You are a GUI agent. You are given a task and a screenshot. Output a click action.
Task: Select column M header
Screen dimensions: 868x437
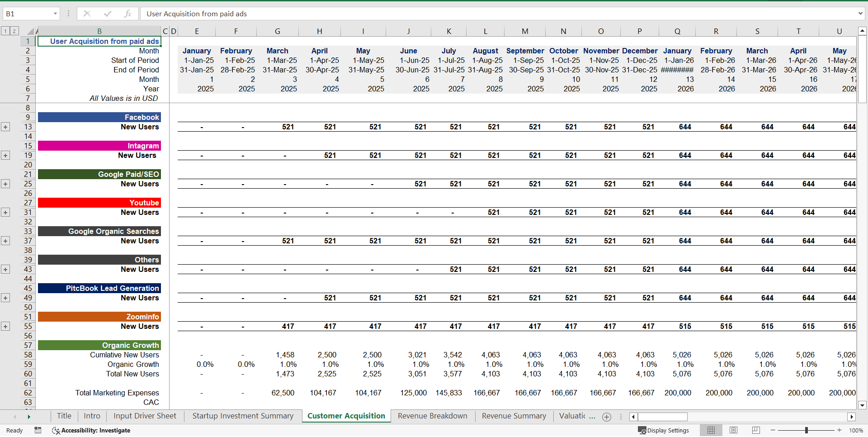click(524, 31)
